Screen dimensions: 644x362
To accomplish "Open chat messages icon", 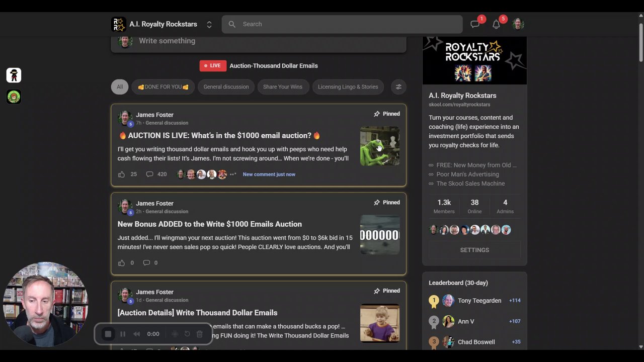I will coord(475,24).
